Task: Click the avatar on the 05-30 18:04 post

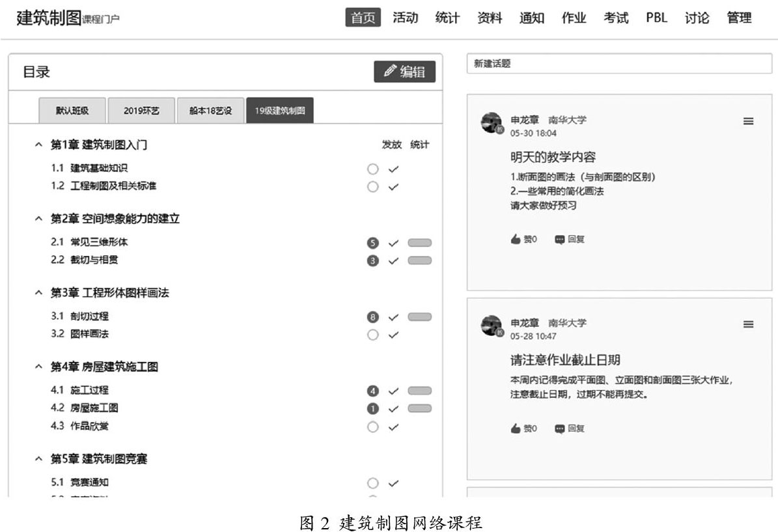Action: [x=492, y=123]
